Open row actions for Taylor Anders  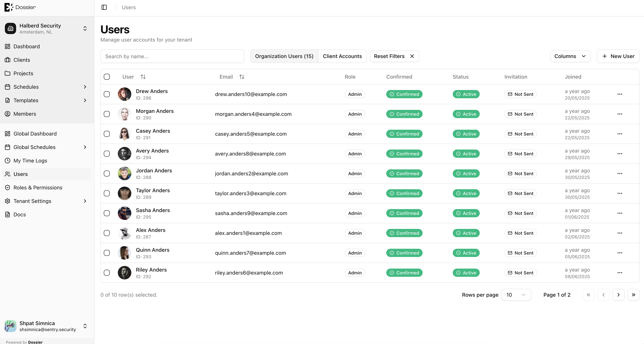[x=620, y=193]
